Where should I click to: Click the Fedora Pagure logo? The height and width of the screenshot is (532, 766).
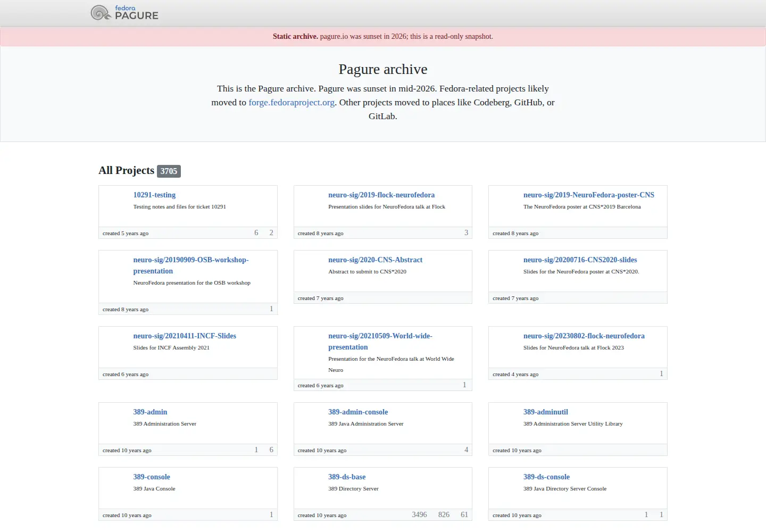pyautogui.click(x=124, y=13)
